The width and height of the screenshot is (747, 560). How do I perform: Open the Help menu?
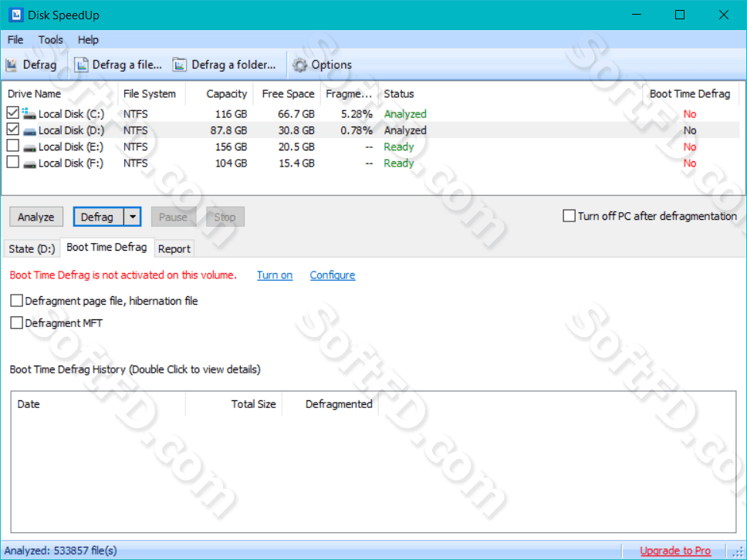point(88,40)
